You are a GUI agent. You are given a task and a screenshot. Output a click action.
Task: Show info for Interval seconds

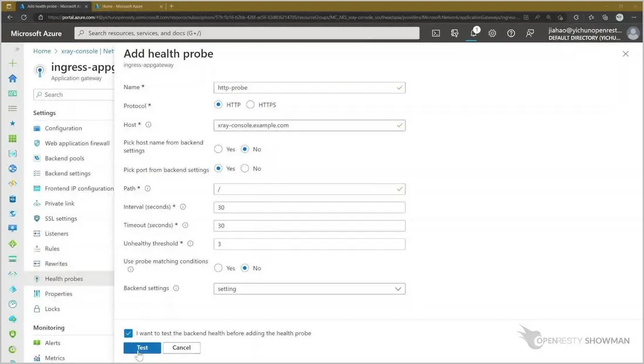tap(183, 207)
